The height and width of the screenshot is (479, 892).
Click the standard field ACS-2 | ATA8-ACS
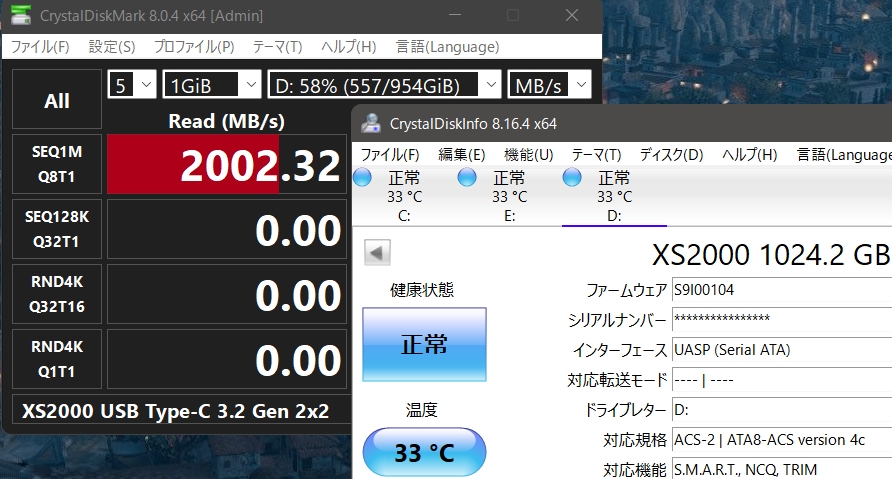(x=782, y=440)
